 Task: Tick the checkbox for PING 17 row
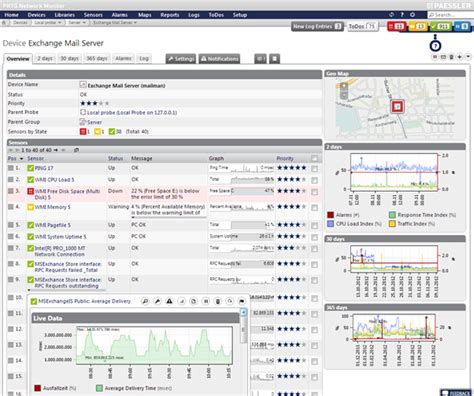pos(314,169)
